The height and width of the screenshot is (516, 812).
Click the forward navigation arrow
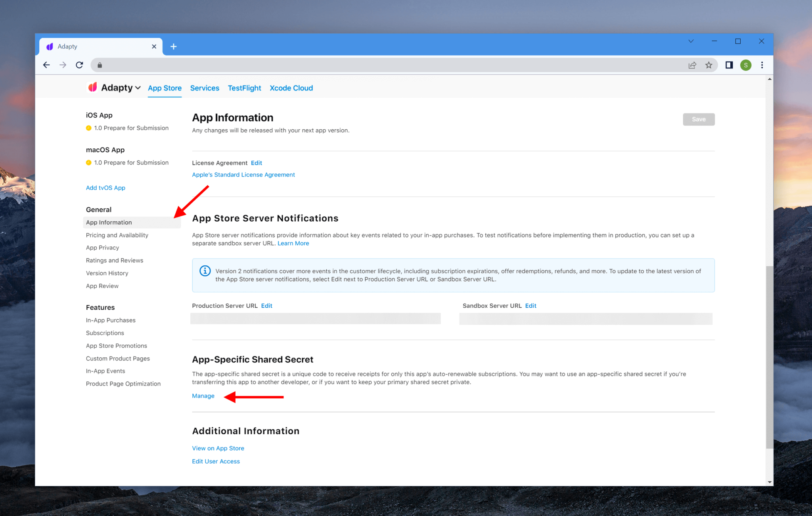[x=63, y=65]
